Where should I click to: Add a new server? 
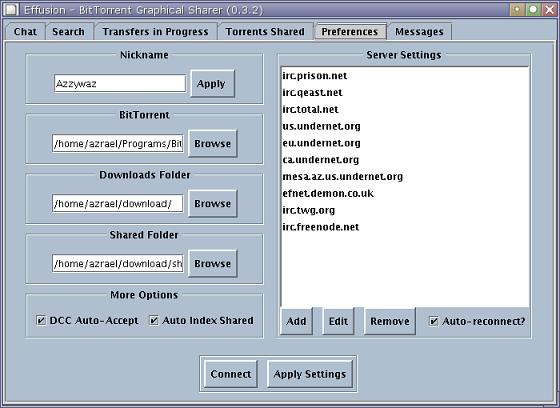(x=296, y=321)
